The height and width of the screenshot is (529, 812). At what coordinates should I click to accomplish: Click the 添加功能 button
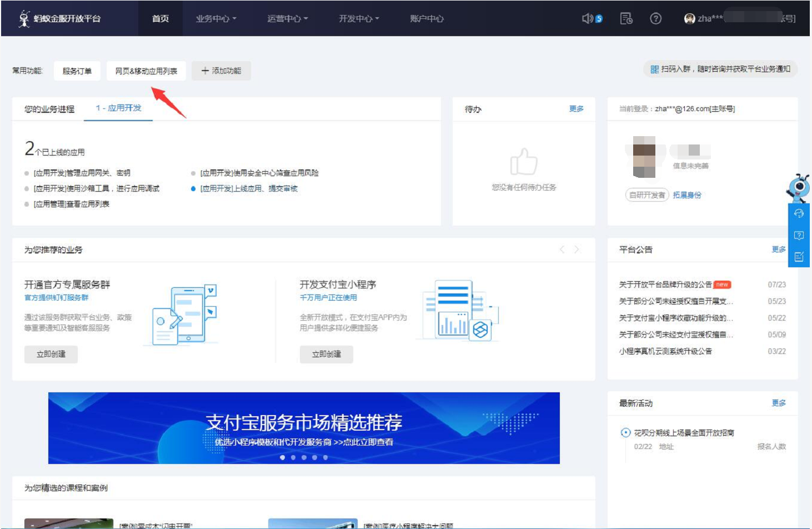221,71
